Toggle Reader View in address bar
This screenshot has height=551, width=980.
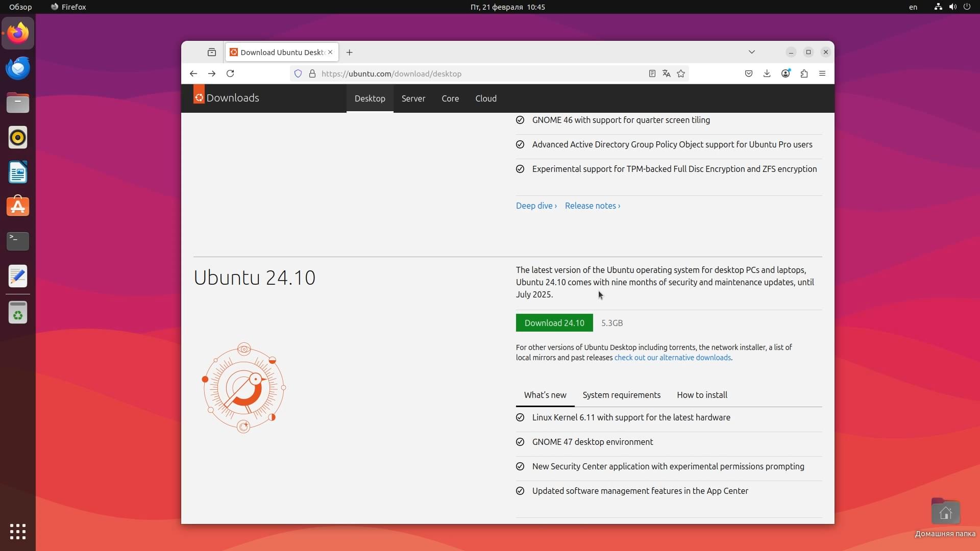coord(652,73)
